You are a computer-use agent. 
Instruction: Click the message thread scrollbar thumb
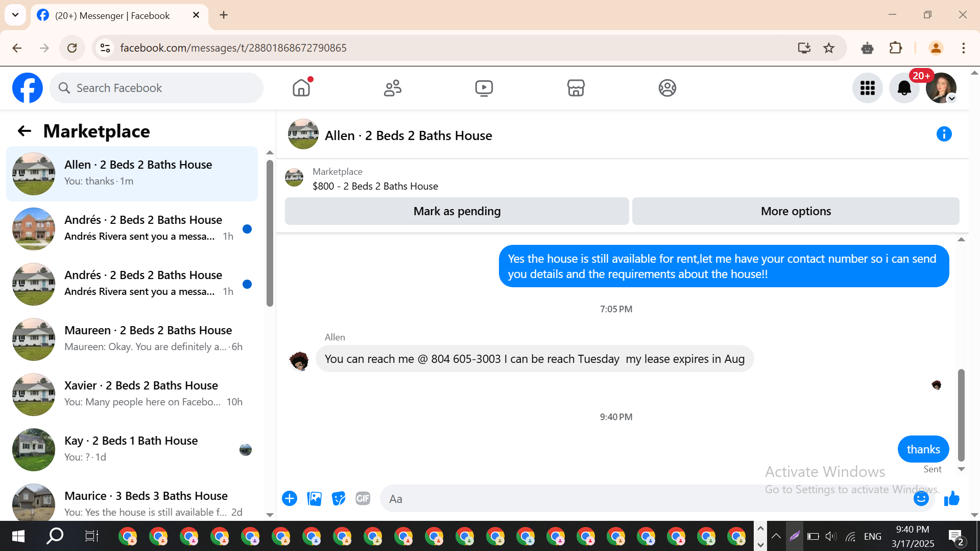[x=961, y=415]
